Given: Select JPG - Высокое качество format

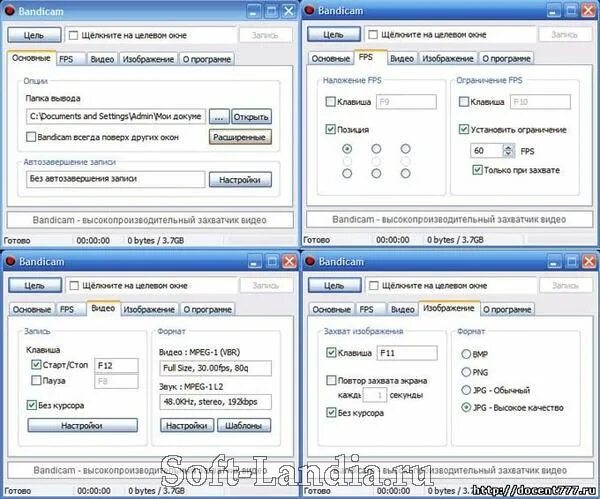Looking at the screenshot, I should click(x=466, y=408).
